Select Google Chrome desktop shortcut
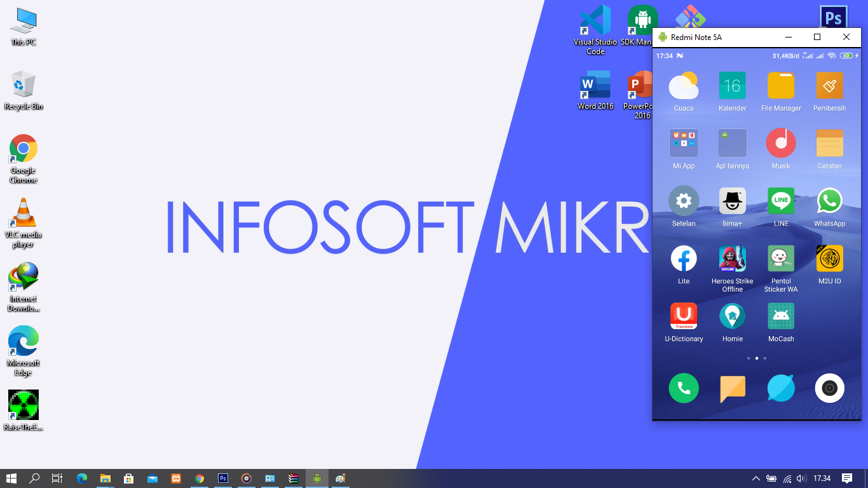The image size is (868, 488). click(24, 159)
